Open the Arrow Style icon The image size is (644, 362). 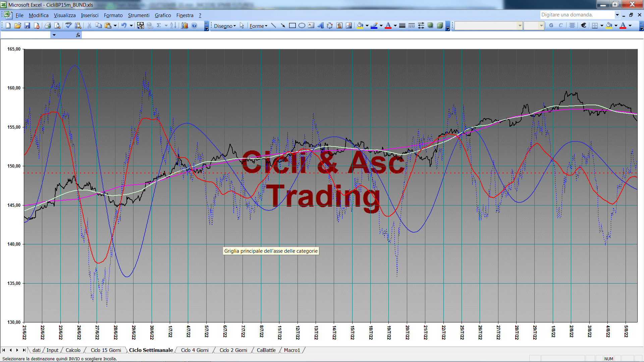[421, 25]
